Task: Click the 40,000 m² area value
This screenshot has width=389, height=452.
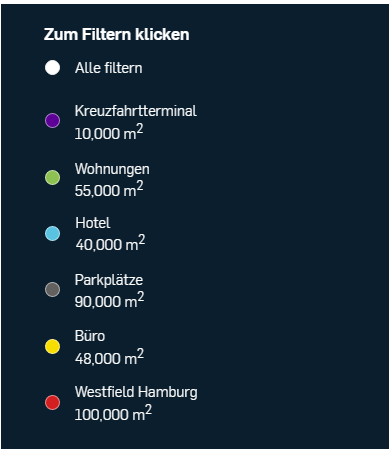Action: [110, 243]
